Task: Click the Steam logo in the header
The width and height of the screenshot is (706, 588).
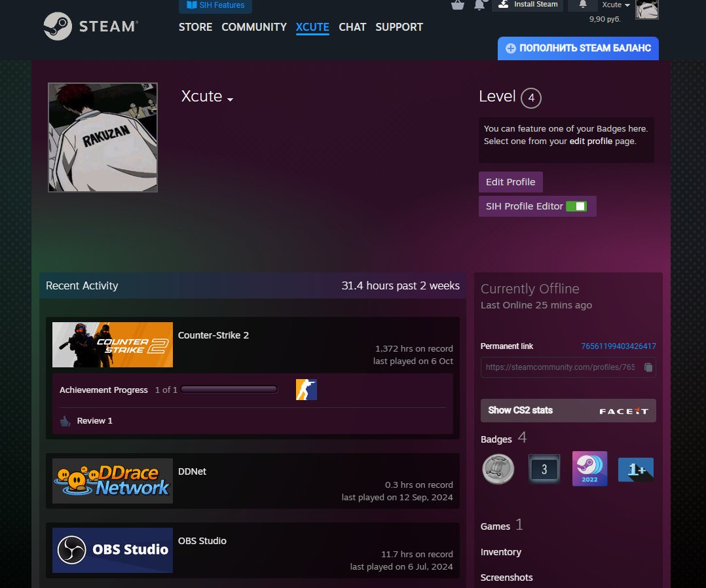Action: click(x=90, y=27)
